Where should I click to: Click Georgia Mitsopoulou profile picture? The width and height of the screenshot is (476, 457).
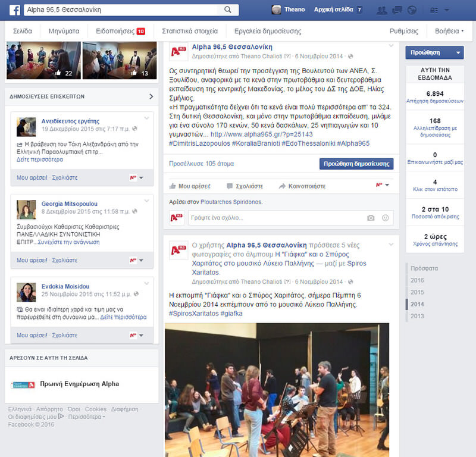26,209
